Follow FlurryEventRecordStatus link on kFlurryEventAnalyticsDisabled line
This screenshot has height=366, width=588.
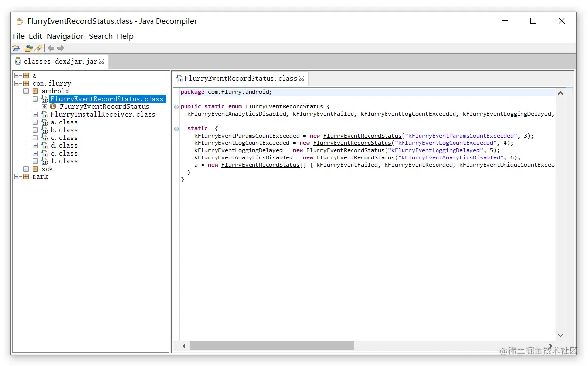point(356,157)
